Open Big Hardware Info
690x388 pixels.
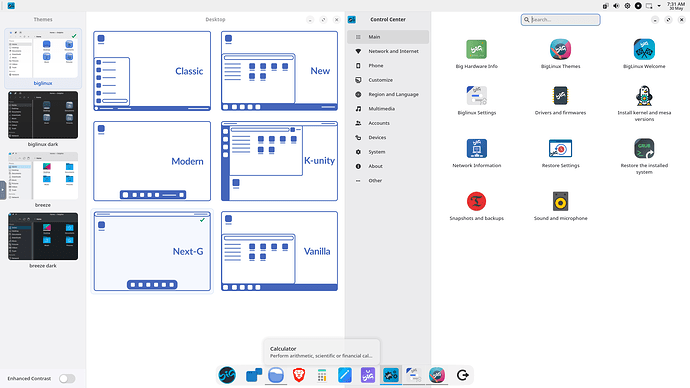click(x=477, y=54)
